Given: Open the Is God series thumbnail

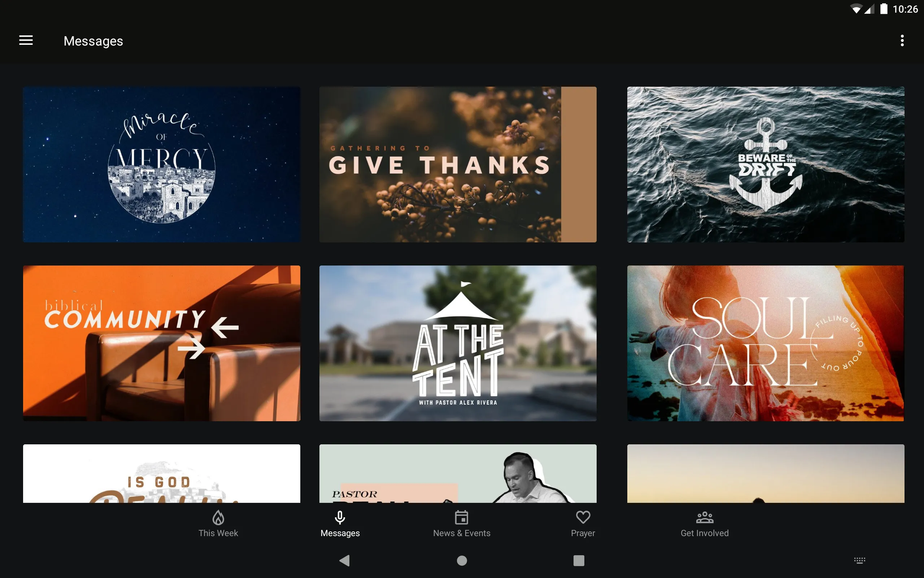Looking at the screenshot, I should (x=161, y=473).
